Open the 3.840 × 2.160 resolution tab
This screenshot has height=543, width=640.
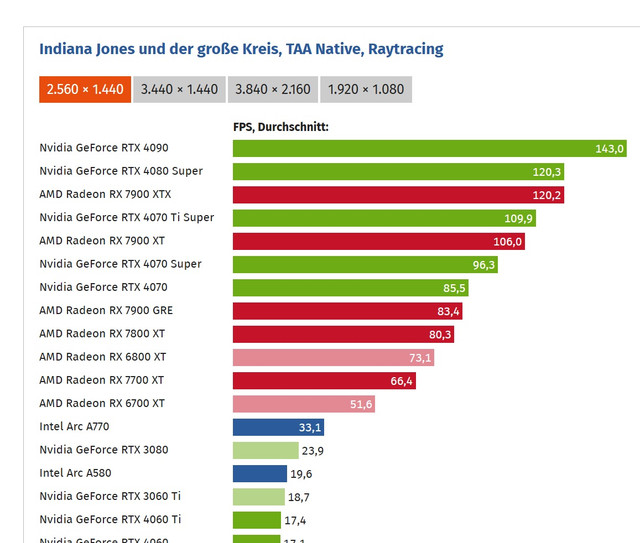click(273, 89)
